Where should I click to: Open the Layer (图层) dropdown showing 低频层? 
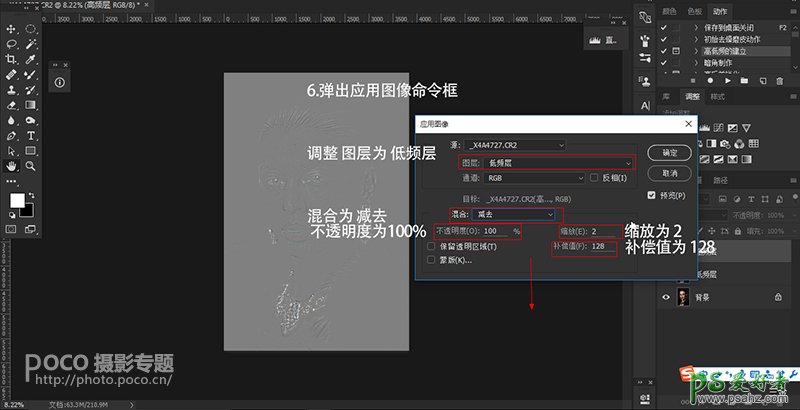(x=559, y=163)
